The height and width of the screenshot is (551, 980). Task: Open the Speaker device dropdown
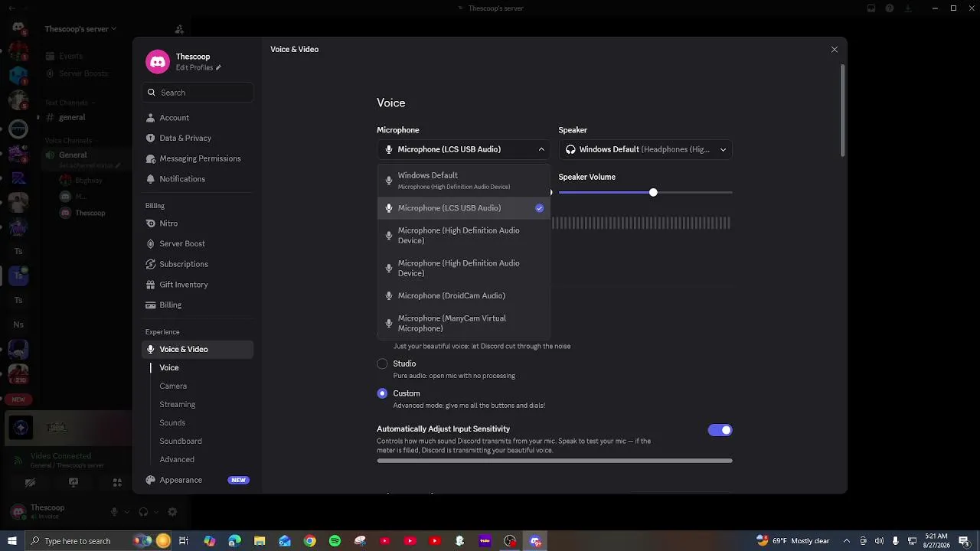(645, 150)
